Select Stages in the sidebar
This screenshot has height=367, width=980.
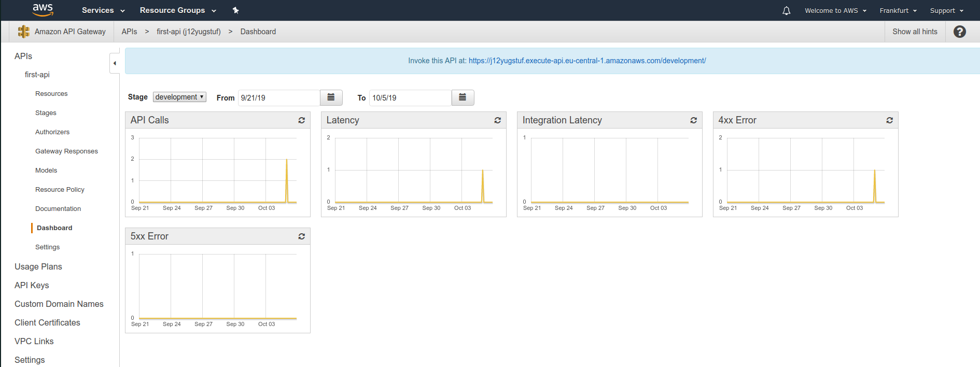click(46, 113)
